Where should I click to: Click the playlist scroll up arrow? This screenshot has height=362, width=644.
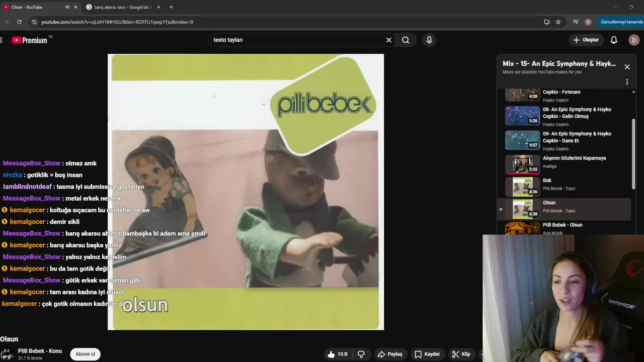633,92
